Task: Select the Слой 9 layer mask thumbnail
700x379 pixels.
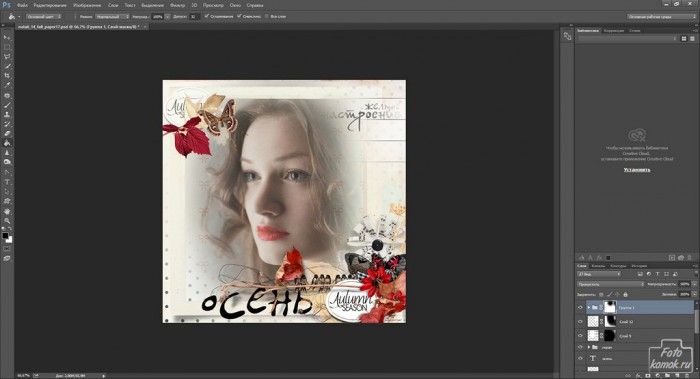Action: 610,335
